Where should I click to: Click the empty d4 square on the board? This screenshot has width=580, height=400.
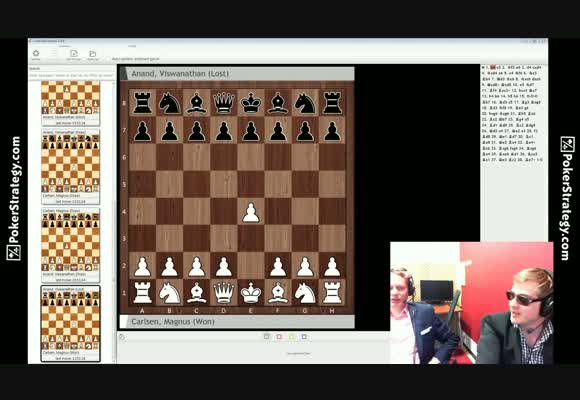pyautogui.click(x=224, y=212)
